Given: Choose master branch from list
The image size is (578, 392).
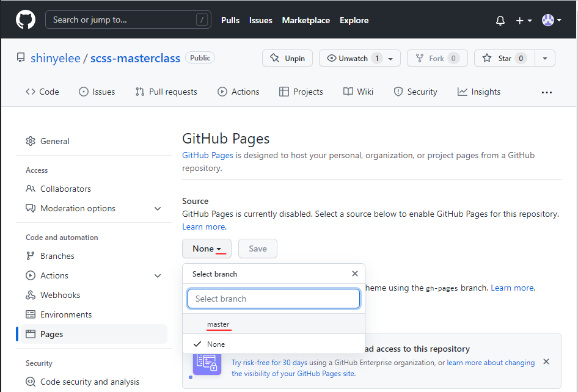Looking at the screenshot, I should [274, 324].
